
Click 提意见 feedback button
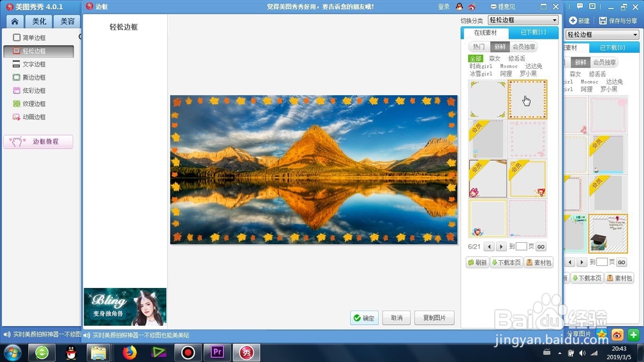[x=503, y=6]
